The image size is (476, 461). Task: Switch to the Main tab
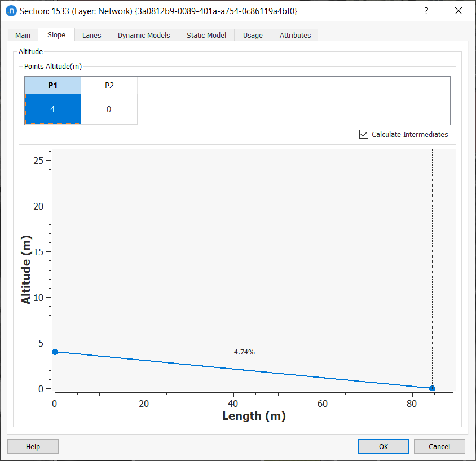coord(23,35)
